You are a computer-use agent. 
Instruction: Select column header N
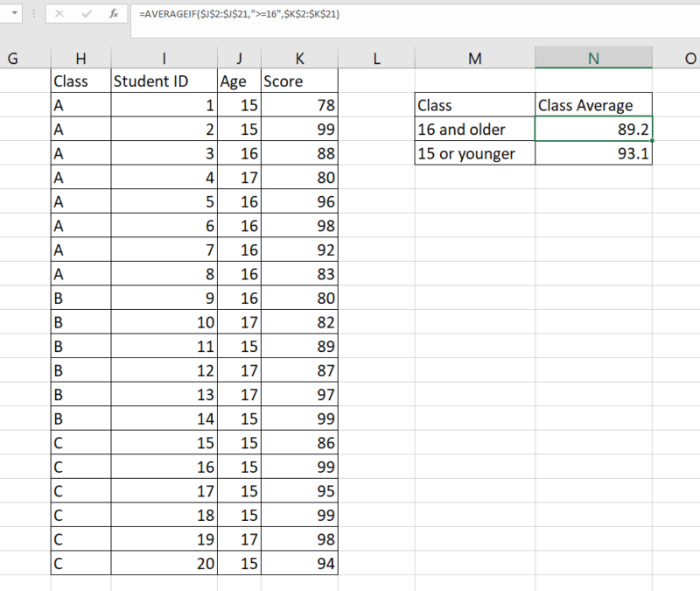(x=593, y=58)
